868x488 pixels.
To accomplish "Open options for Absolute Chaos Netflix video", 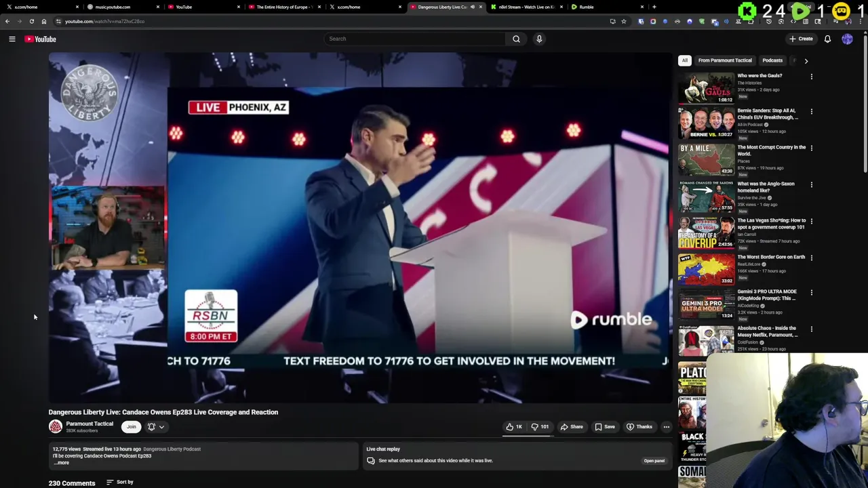I will [x=811, y=329].
